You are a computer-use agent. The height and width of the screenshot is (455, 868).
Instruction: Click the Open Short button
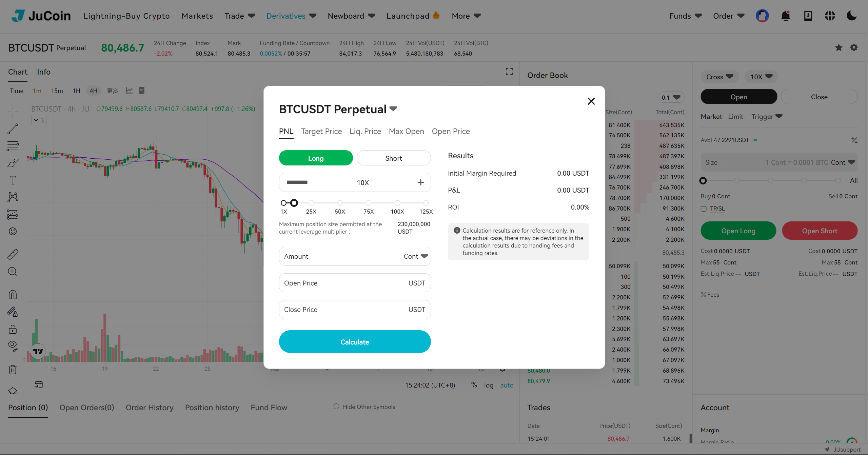pyautogui.click(x=820, y=231)
